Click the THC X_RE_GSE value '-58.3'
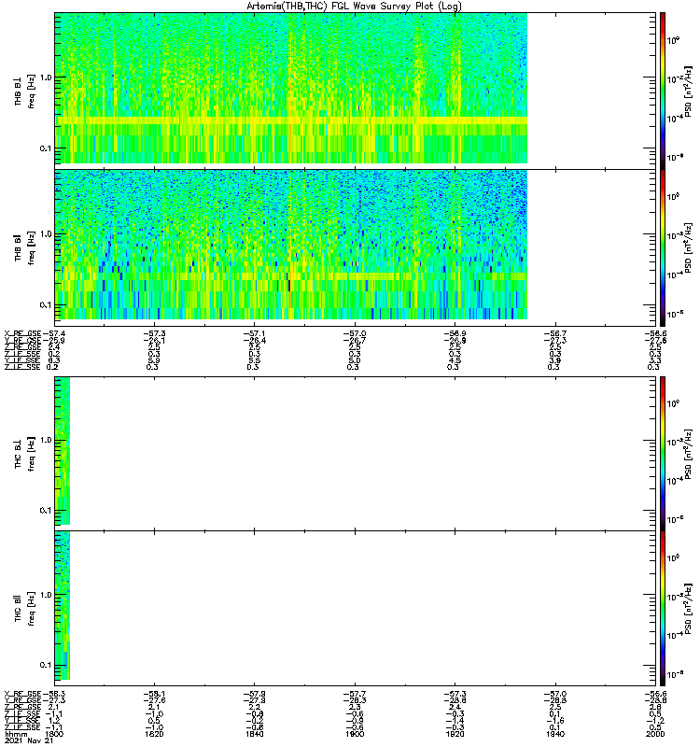The image size is (700, 747). (54, 694)
